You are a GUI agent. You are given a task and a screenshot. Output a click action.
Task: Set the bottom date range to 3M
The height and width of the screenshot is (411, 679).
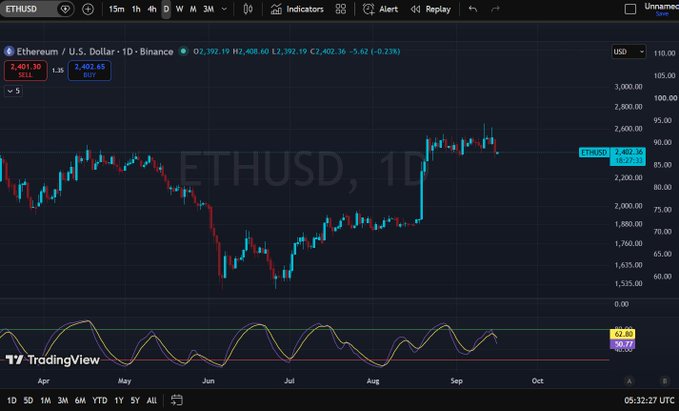63,400
